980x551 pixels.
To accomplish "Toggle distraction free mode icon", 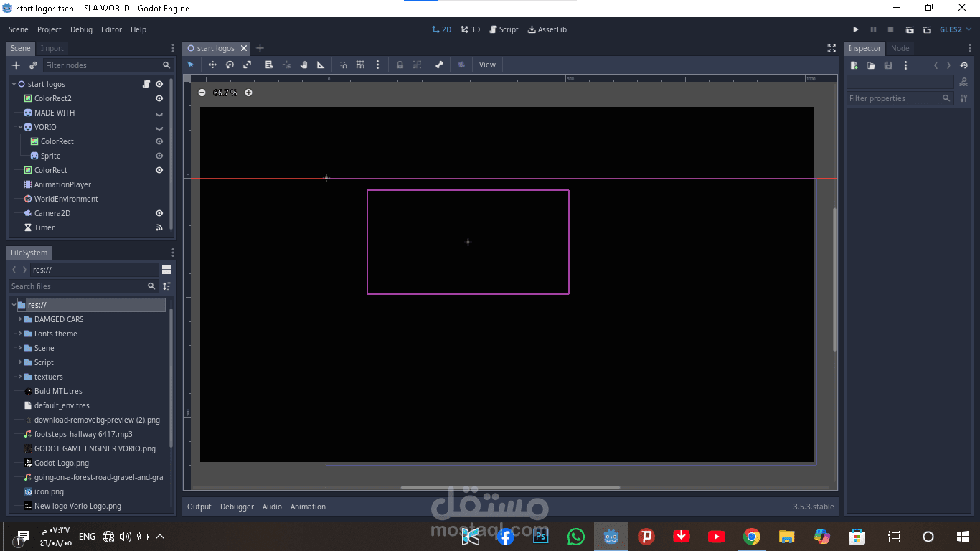I will coord(831,48).
